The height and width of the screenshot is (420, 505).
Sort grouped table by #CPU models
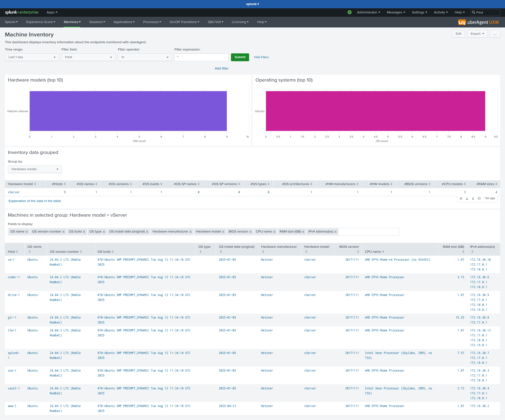454,184
